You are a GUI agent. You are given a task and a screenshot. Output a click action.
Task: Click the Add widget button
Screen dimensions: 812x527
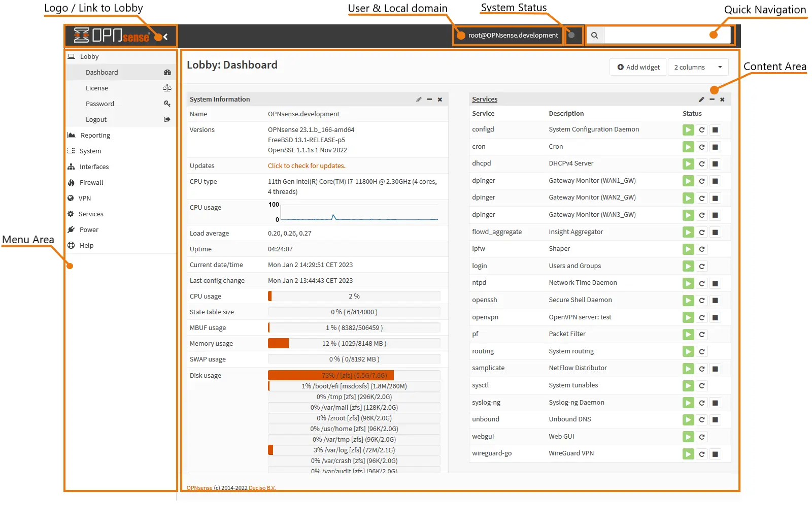click(638, 67)
